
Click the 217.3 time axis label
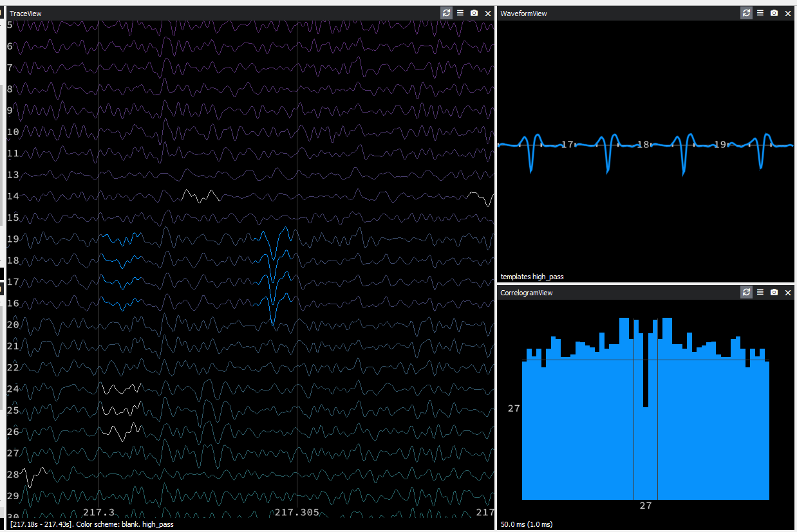tap(99, 512)
